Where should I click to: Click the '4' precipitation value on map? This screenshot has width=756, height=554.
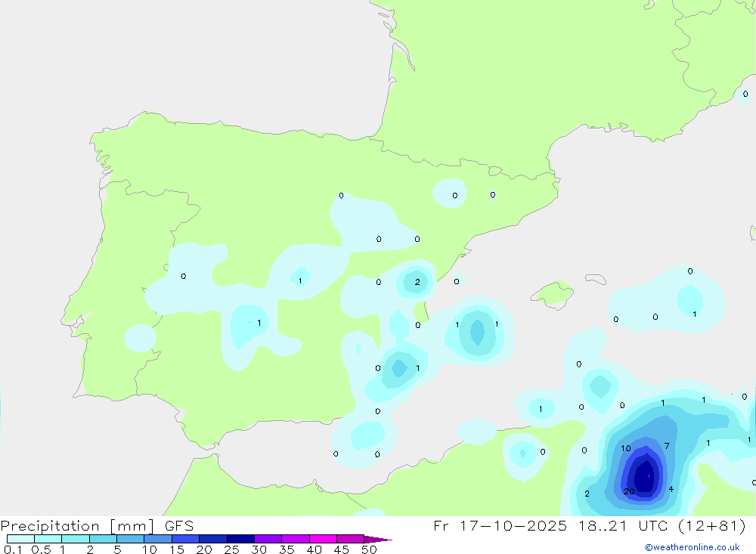[671, 489]
